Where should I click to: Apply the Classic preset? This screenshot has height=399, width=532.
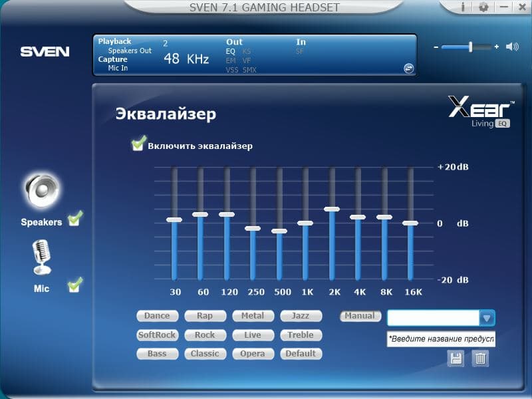point(205,354)
